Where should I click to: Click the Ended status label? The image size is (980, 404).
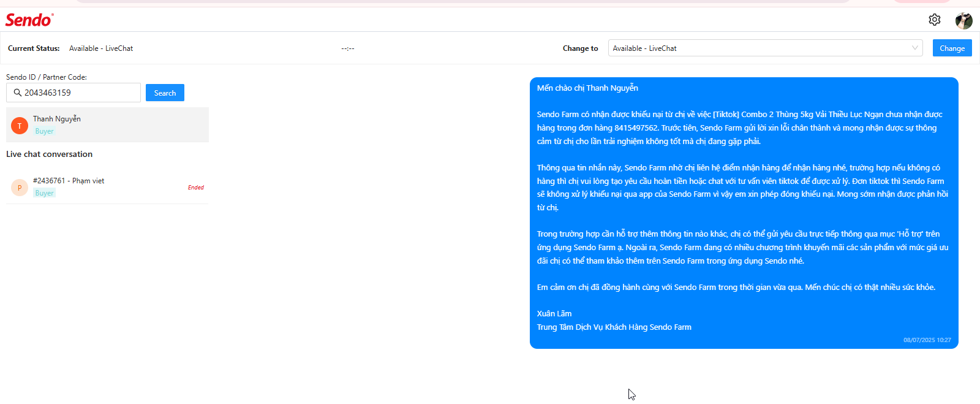[196, 188]
